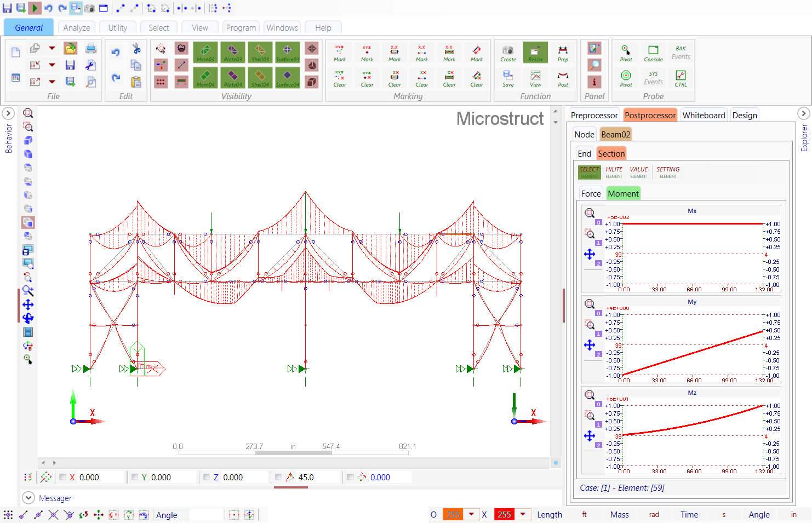The image size is (812, 523).
Task: Click the scissors Cut icon
Action: (136, 49)
